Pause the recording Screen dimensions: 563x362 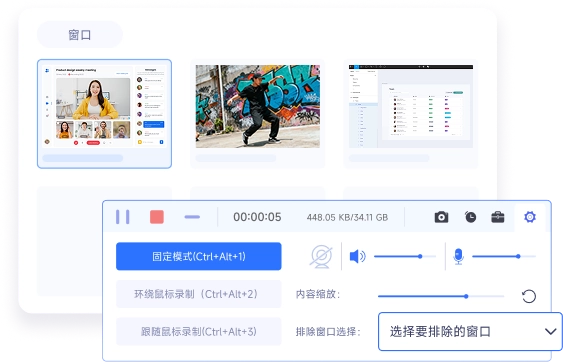point(122,217)
